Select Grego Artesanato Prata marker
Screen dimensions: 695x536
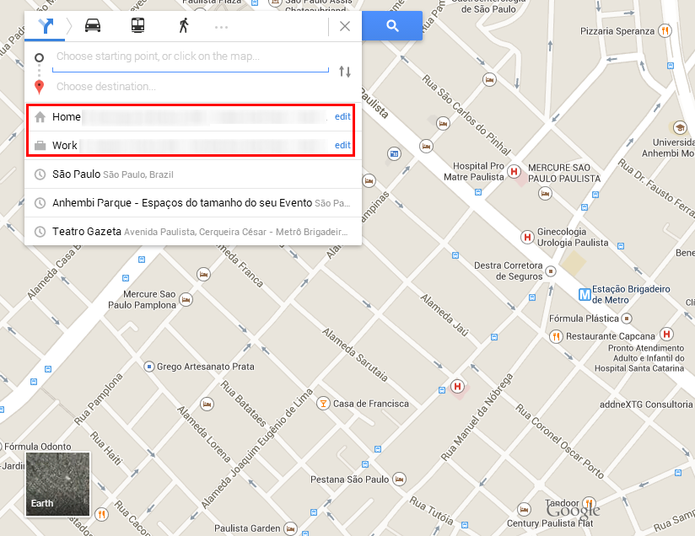click(x=149, y=367)
